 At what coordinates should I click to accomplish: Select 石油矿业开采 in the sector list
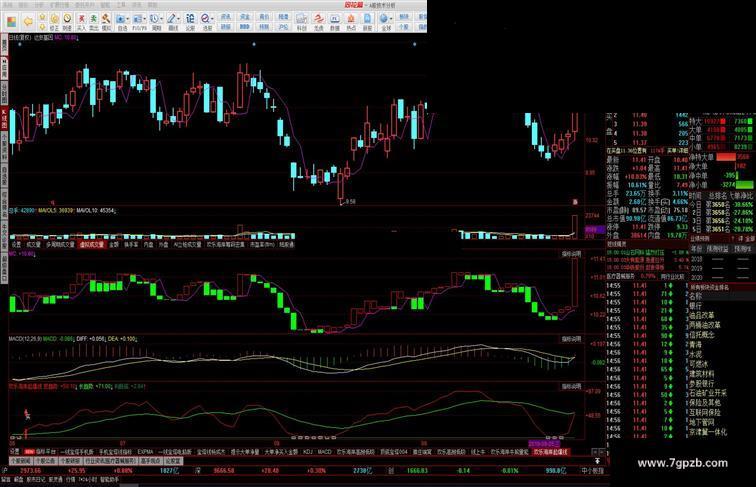pos(708,393)
